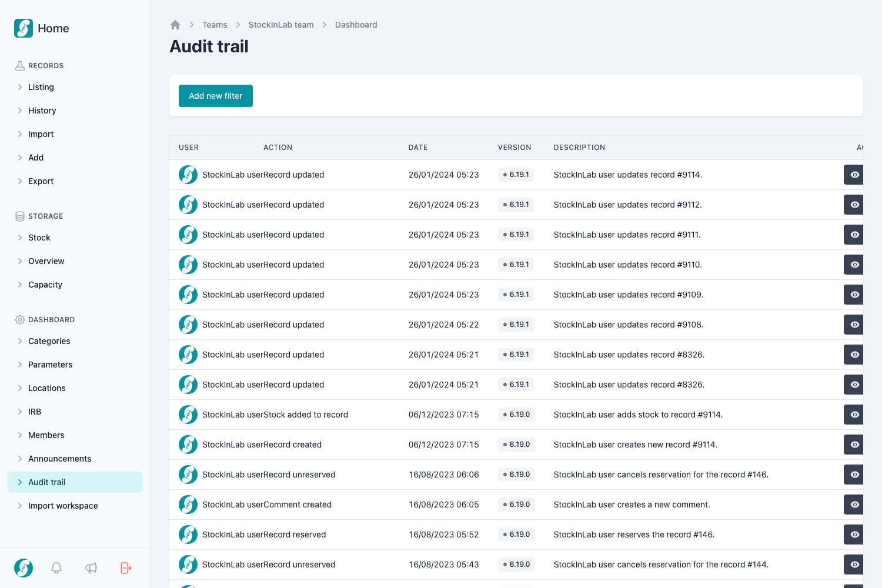Open Locations in sidebar

75,388
